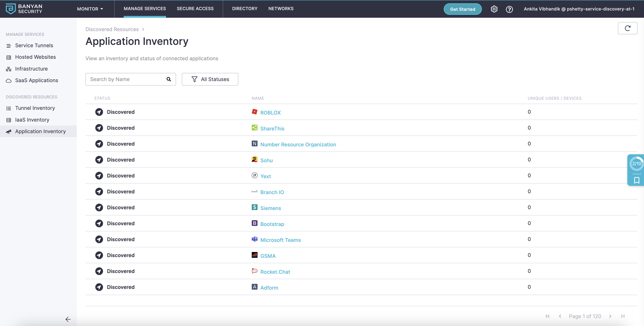
Task: Open the 2/10 progress checklist widget
Action: pos(637,164)
